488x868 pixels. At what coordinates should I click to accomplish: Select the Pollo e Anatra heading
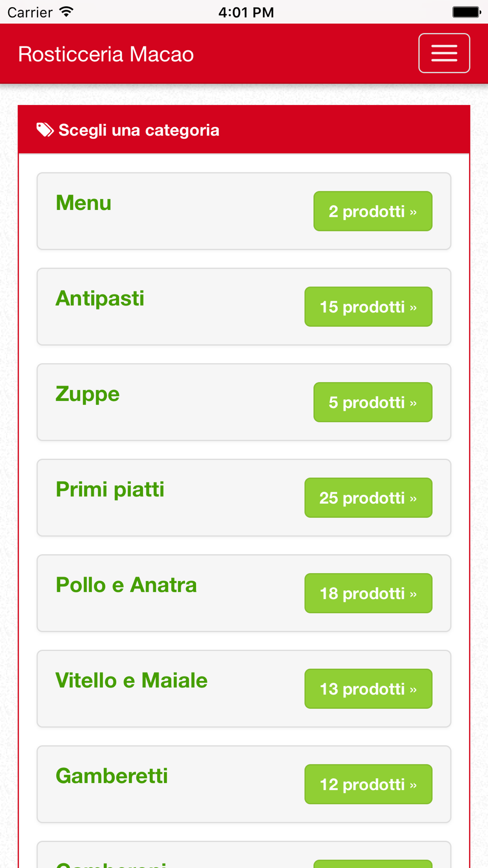pyautogui.click(x=126, y=585)
